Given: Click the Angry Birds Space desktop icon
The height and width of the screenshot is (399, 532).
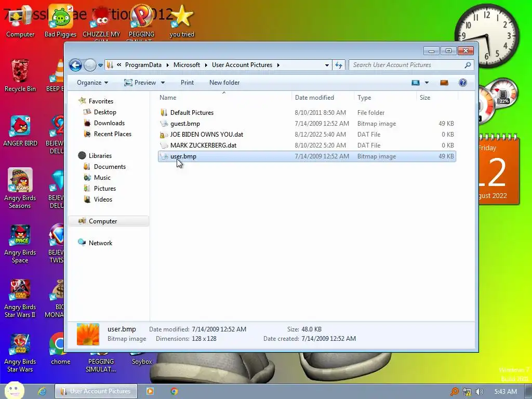Looking at the screenshot, I should 20,244.
